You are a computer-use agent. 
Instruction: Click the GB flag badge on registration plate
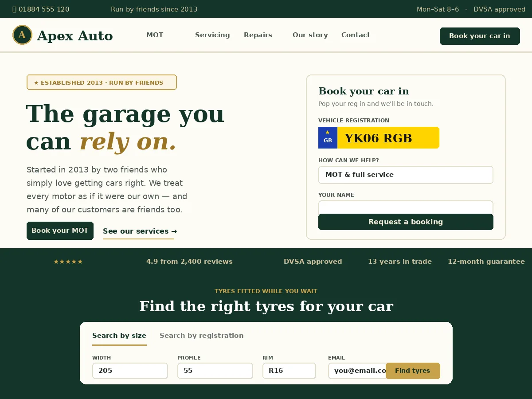tap(328, 137)
